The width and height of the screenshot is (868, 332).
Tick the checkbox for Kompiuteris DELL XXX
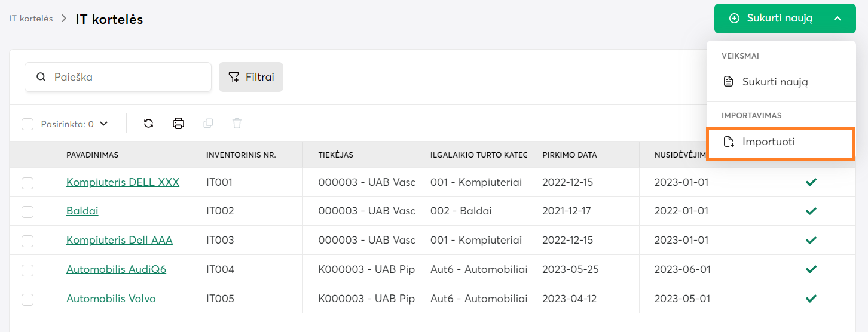point(27,183)
